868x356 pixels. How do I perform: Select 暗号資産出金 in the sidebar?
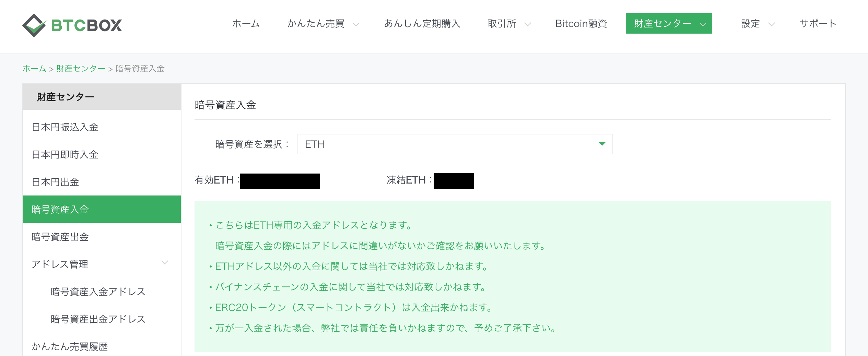tap(102, 237)
